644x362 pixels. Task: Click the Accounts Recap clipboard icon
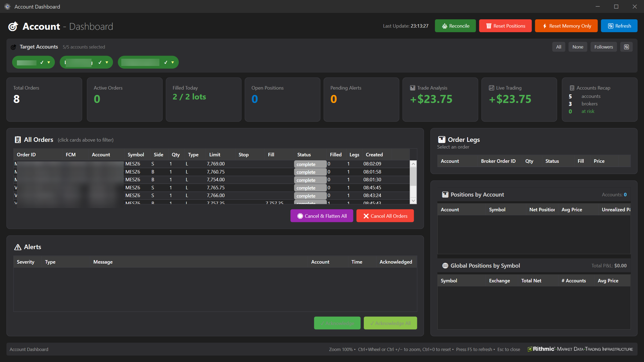coord(572,88)
